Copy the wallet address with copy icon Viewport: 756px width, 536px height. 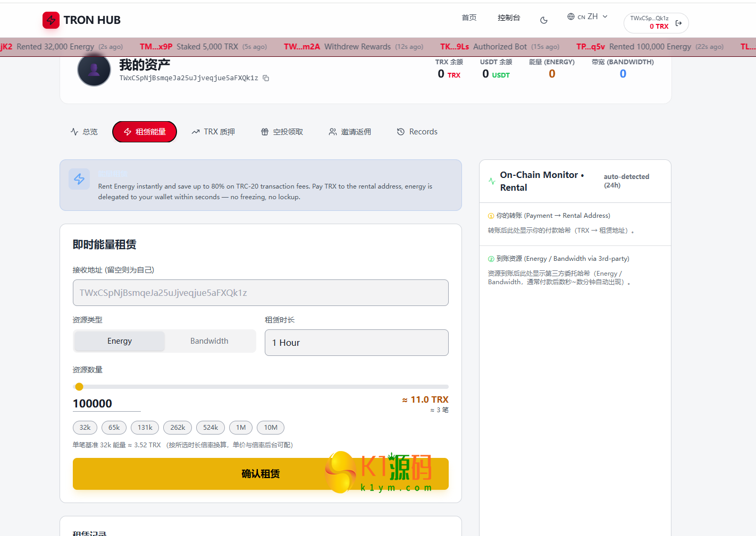click(x=266, y=78)
